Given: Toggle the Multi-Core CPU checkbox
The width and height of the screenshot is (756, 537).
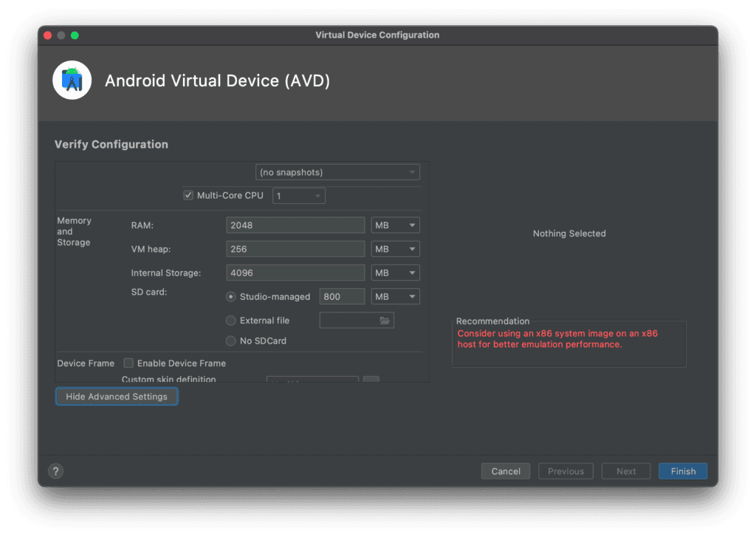Looking at the screenshot, I should tap(188, 196).
